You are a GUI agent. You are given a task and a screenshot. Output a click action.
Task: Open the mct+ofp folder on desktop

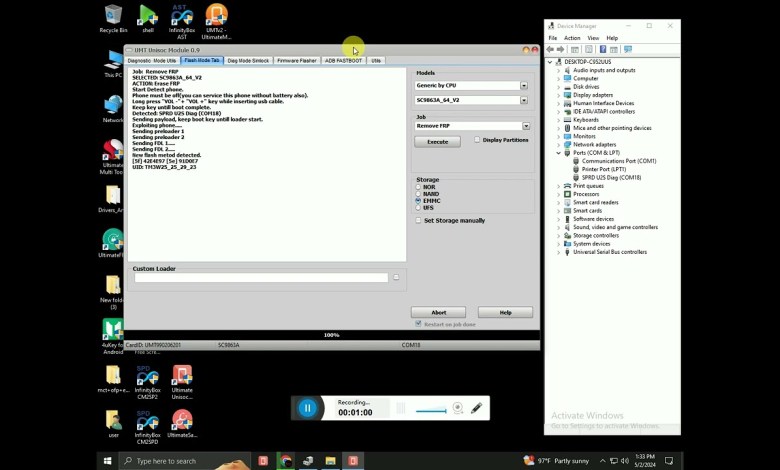tap(113, 379)
